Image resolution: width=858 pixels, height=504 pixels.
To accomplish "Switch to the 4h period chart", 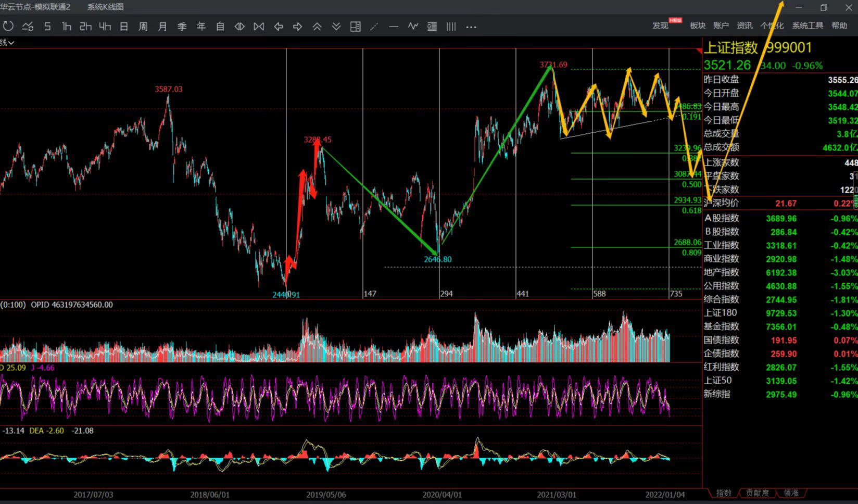I will click(x=105, y=26).
